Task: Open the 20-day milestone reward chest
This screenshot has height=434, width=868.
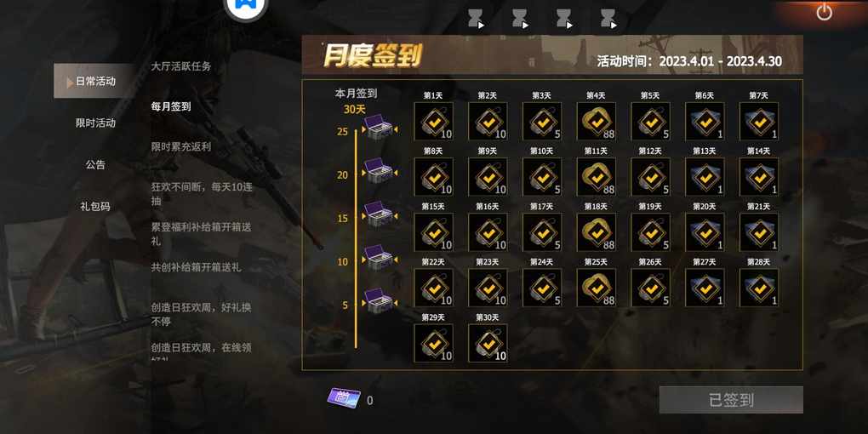Action: (380, 172)
